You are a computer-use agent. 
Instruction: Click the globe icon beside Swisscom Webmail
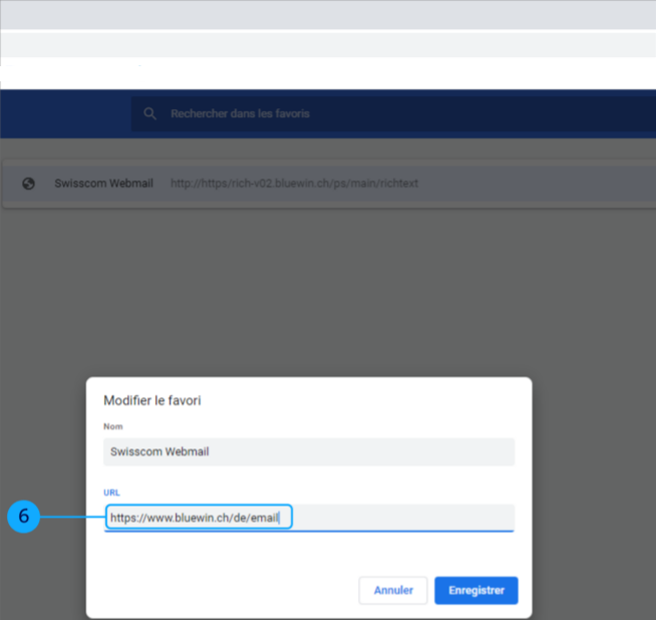29,184
